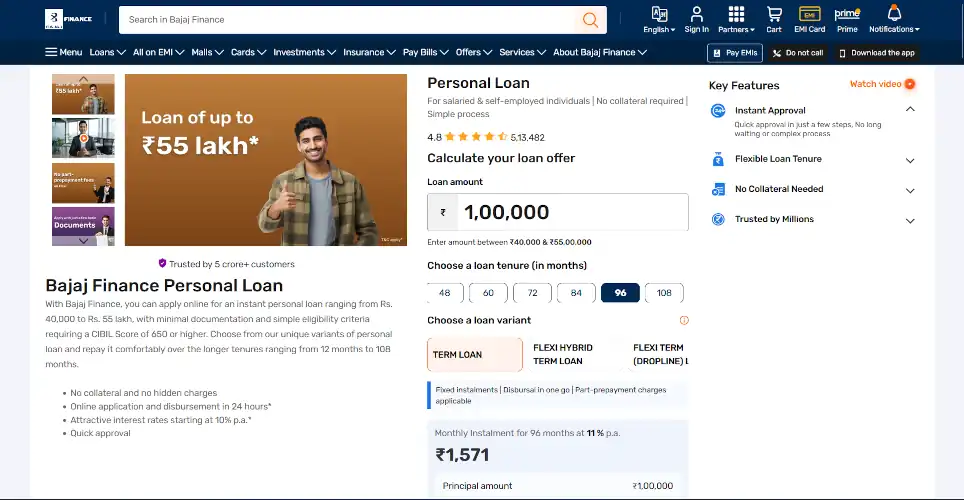Open the Investments dropdown menu

click(x=304, y=52)
